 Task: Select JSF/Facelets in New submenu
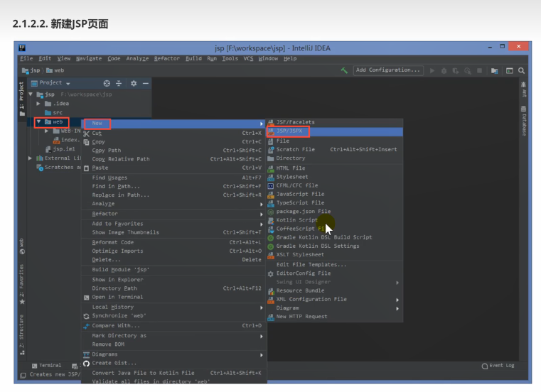click(335, 122)
